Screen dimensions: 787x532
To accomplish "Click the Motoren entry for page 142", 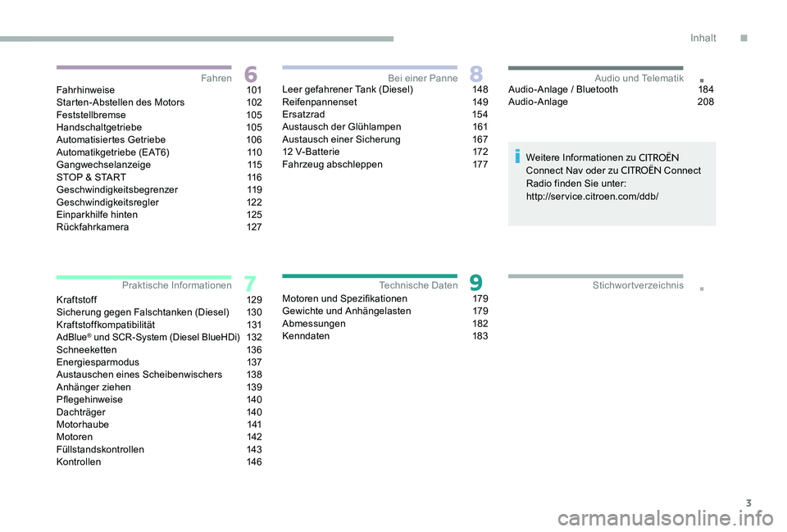I will point(159,437).
